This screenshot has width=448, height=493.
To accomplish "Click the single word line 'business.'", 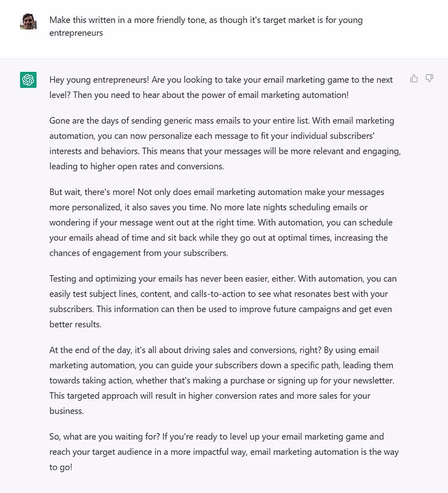I will [67, 411].
